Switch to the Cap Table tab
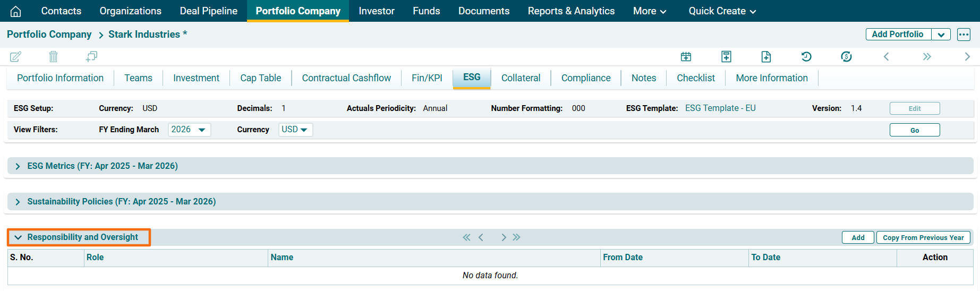The height and width of the screenshot is (291, 980). coord(260,78)
